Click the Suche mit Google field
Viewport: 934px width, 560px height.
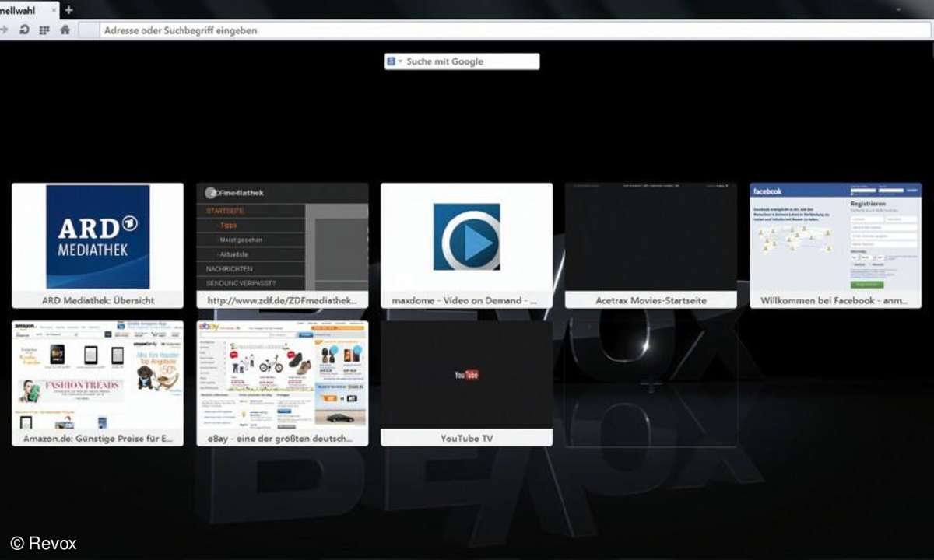coord(462,61)
